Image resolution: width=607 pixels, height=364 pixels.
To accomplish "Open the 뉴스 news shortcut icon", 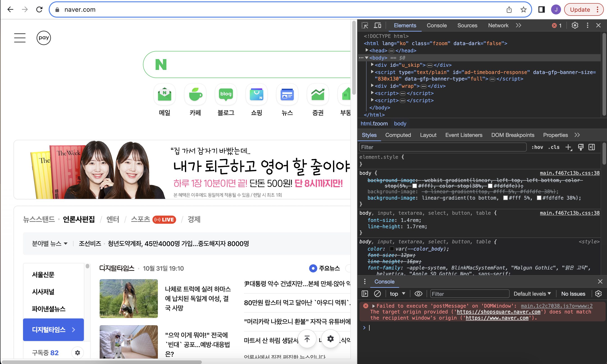I will (x=287, y=94).
